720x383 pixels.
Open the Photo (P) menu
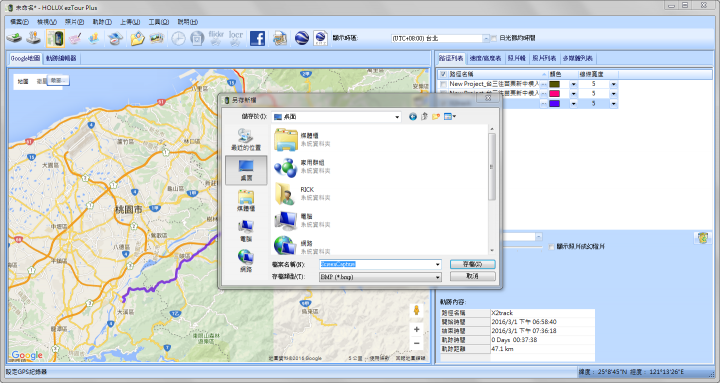pyautogui.click(x=74, y=22)
